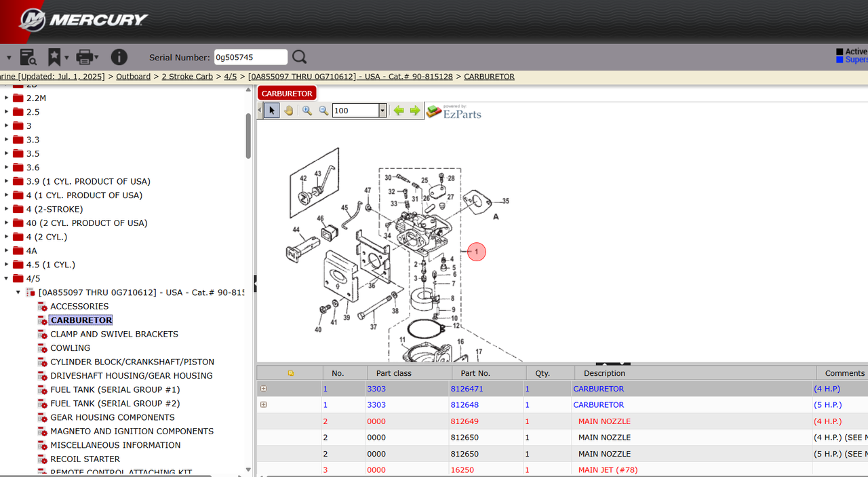Click part number 812649
868x477 pixels.
point(465,421)
